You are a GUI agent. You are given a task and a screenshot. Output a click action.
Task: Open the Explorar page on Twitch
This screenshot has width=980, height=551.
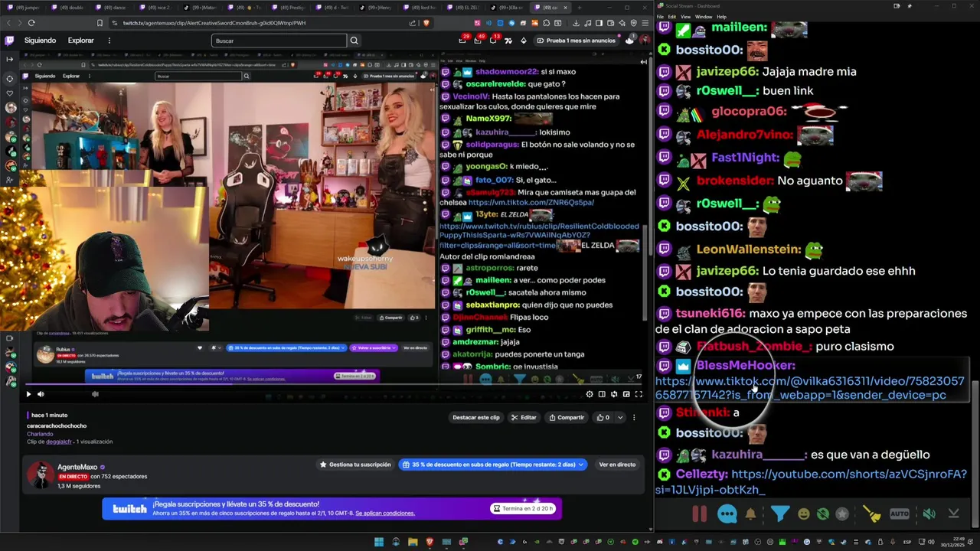pos(80,41)
